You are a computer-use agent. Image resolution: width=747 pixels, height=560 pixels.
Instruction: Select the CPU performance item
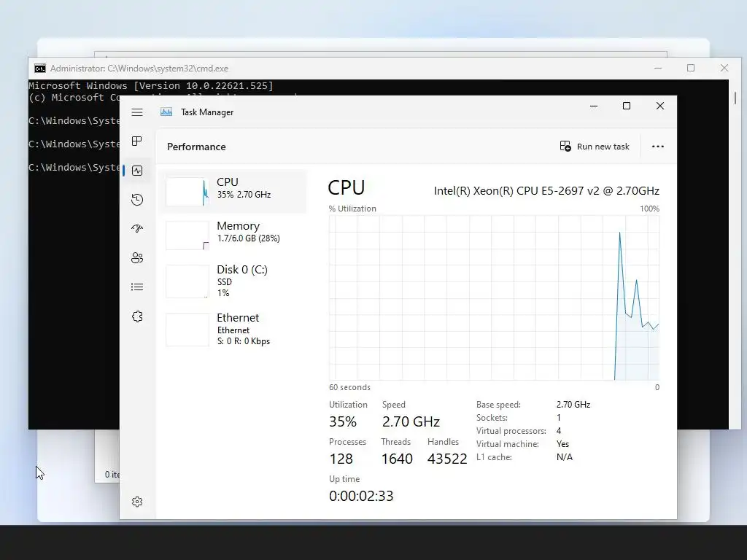(x=233, y=192)
